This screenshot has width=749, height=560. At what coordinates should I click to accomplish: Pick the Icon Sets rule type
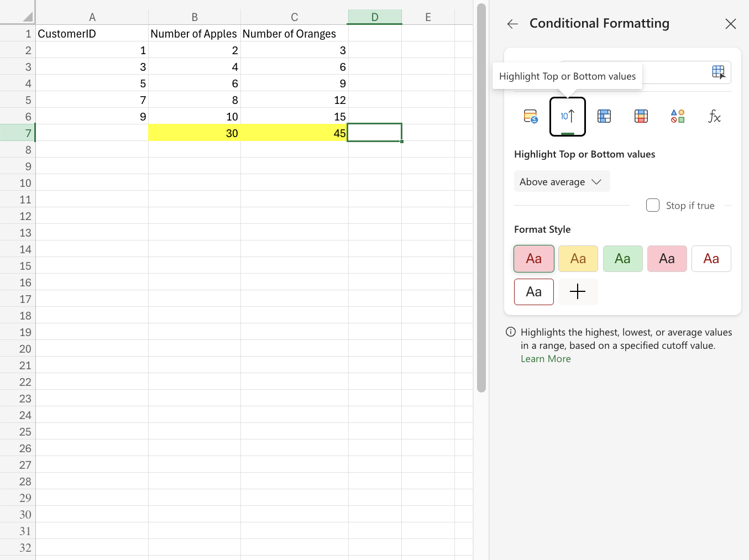pyautogui.click(x=678, y=117)
